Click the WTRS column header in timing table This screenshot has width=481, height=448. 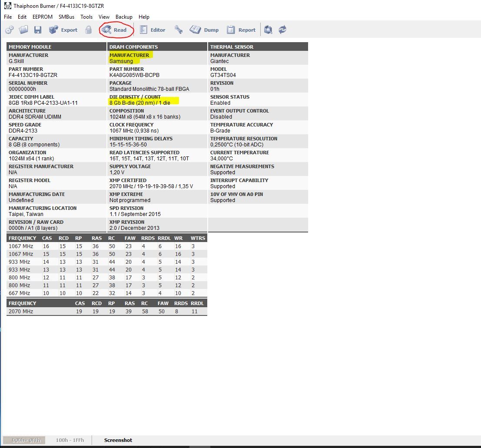[x=198, y=238]
